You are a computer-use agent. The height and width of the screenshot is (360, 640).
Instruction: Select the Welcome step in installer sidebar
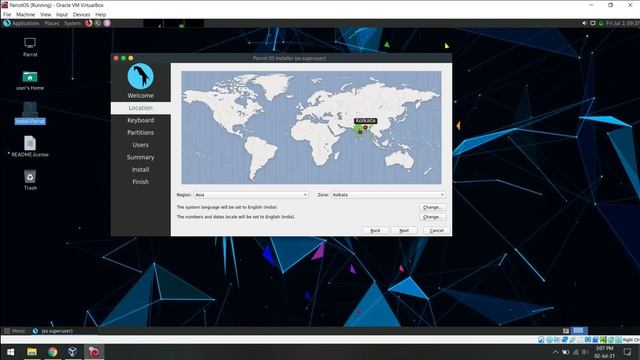click(x=140, y=96)
